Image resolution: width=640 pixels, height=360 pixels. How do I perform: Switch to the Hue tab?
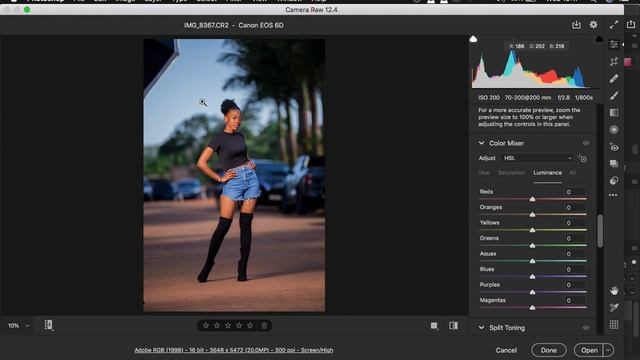coord(484,173)
